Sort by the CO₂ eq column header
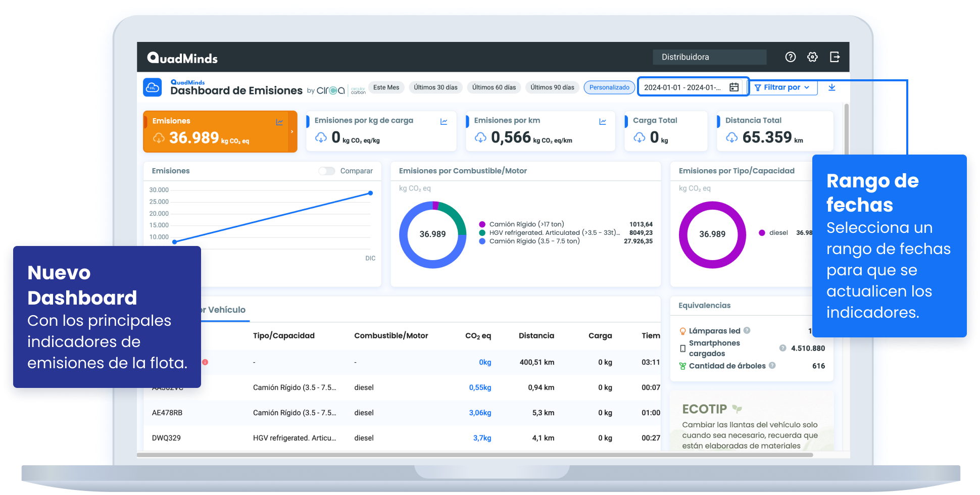 pos(478,335)
